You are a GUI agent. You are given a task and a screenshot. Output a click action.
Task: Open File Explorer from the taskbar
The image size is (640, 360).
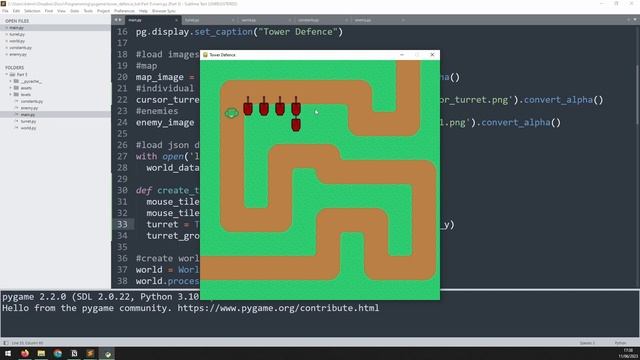[x=41, y=353]
